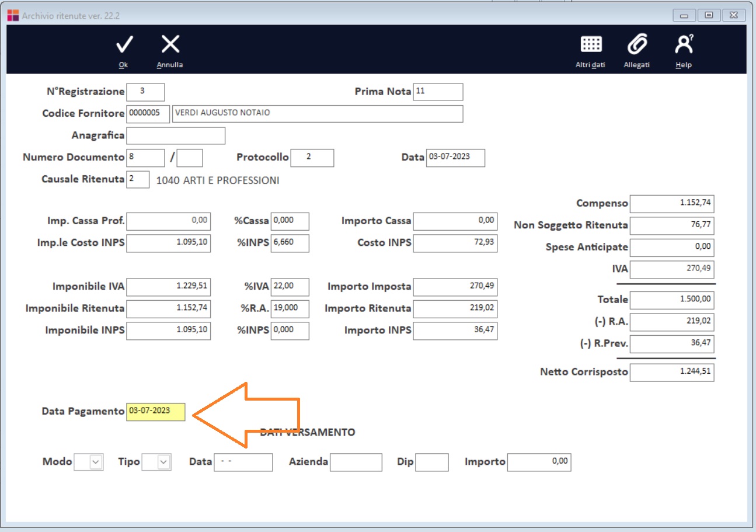Click the versamento Importo field
This screenshot has width=756, height=532.
[x=539, y=462]
